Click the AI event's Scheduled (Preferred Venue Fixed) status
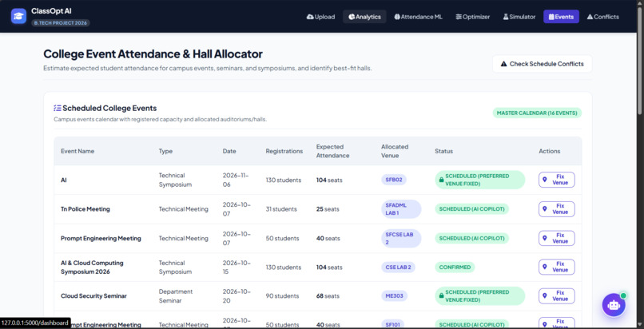The width and height of the screenshot is (644, 329). [479, 180]
